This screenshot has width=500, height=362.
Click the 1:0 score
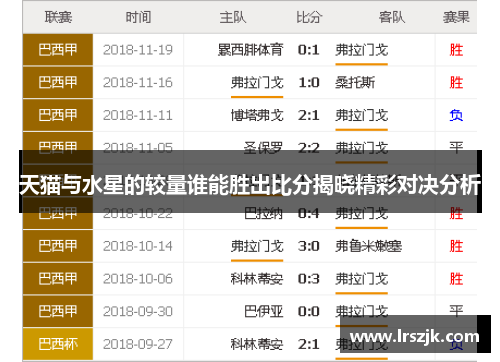[x=309, y=83]
